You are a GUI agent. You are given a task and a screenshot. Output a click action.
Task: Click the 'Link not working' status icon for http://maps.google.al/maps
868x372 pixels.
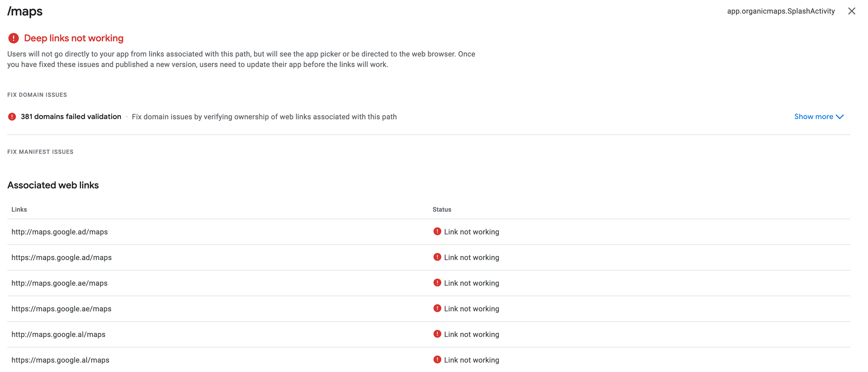437,334
